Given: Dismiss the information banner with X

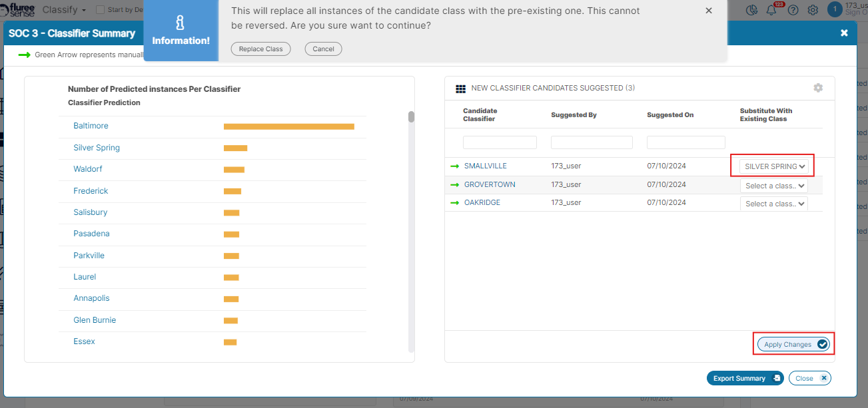Looking at the screenshot, I should pos(708,11).
